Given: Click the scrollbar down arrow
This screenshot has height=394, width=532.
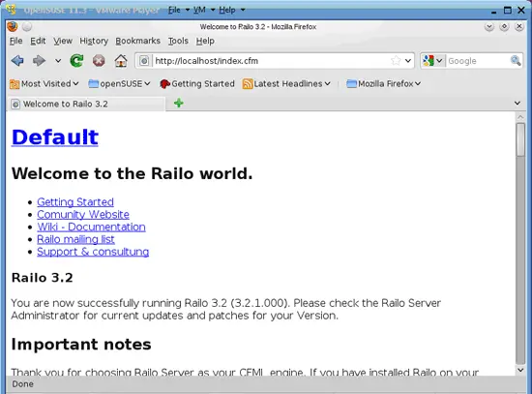Looking at the screenshot, I should 520,370.
